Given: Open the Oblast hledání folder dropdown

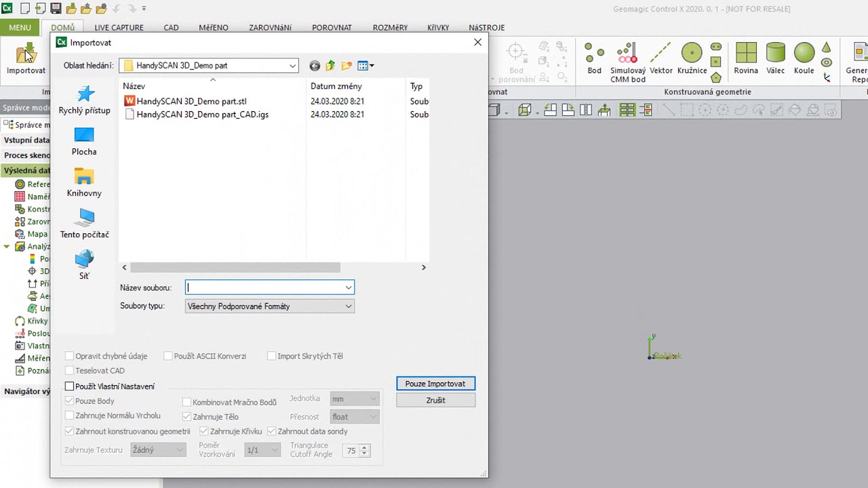Looking at the screenshot, I should 292,66.
